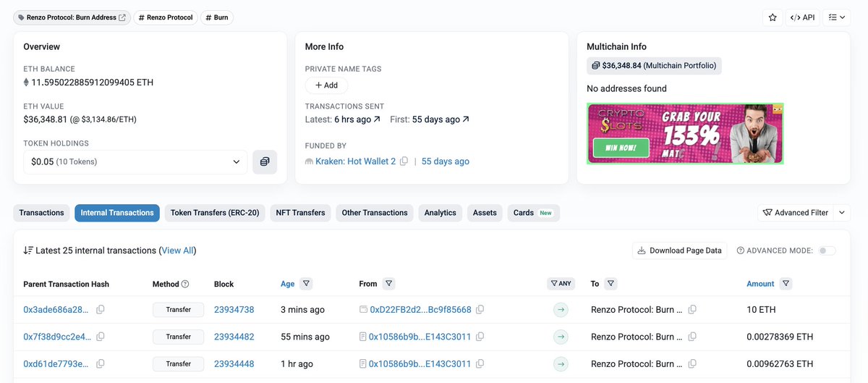Open block 23934482
This screenshot has width=868, height=383.
point(234,337)
